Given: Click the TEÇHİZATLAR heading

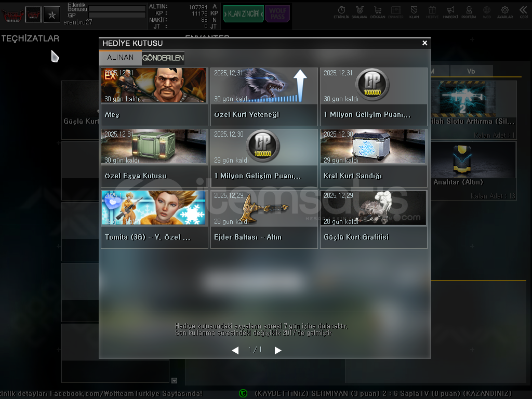Looking at the screenshot, I should [30, 38].
